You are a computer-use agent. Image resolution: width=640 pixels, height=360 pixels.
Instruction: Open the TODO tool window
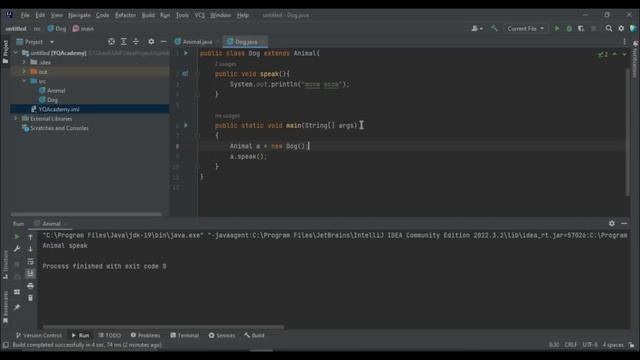coord(109,336)
